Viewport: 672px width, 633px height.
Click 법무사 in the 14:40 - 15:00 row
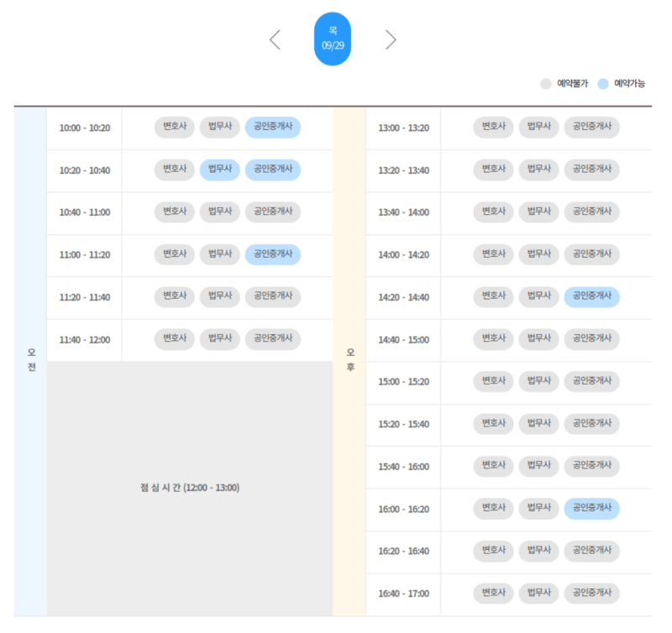click(538, 339)
